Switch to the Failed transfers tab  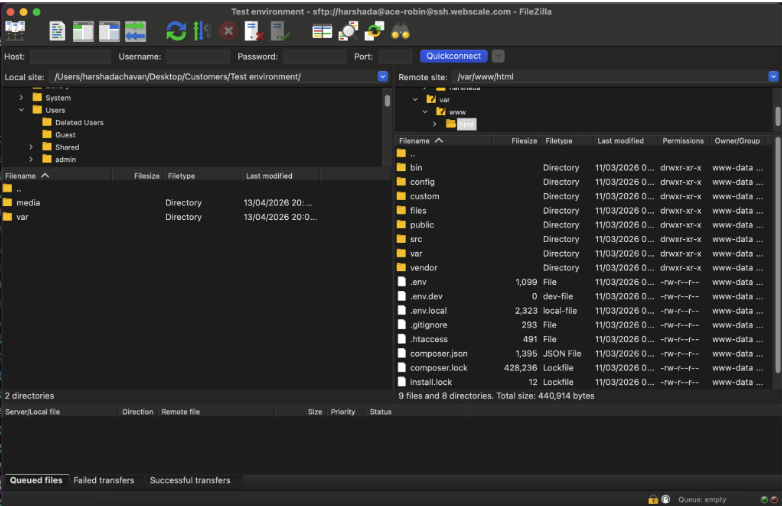point(104,480)
